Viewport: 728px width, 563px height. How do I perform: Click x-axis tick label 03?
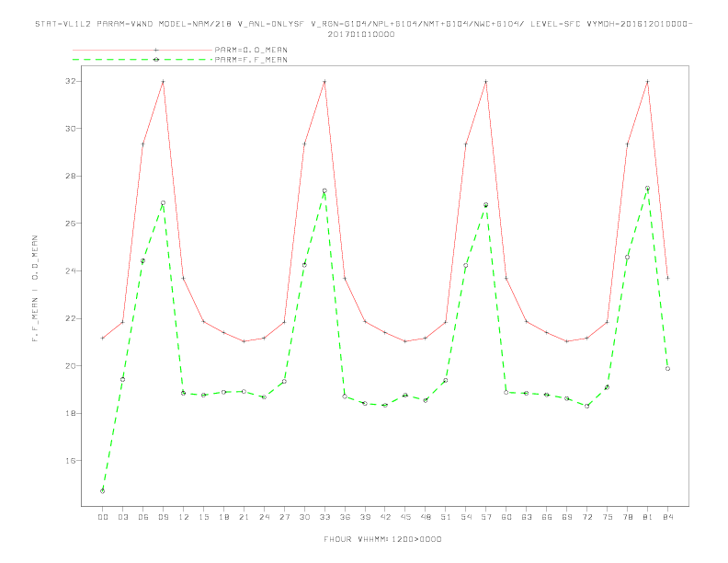[122, 517]
